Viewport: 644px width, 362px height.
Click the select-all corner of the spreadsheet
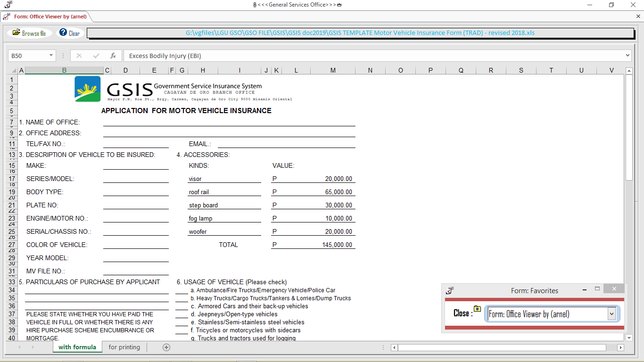(x=12, y=70)
